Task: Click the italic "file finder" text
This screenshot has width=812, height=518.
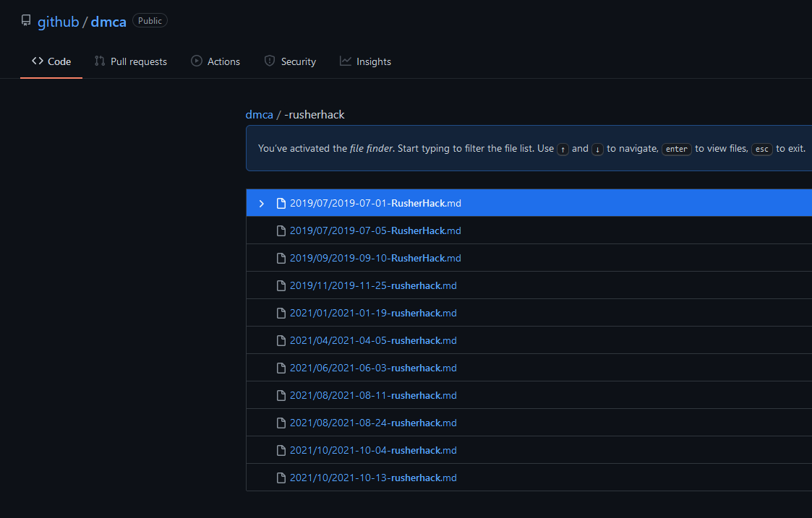Action: pos(372,149)
